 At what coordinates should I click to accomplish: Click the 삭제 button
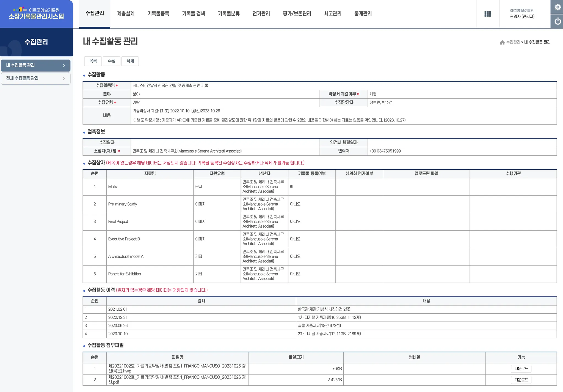[x=130, y=61]
